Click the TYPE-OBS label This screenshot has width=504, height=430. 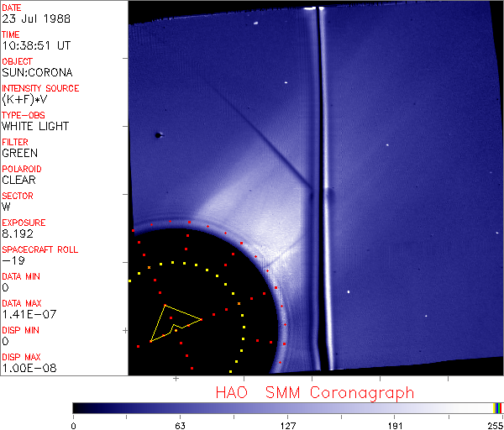(24, 115)
